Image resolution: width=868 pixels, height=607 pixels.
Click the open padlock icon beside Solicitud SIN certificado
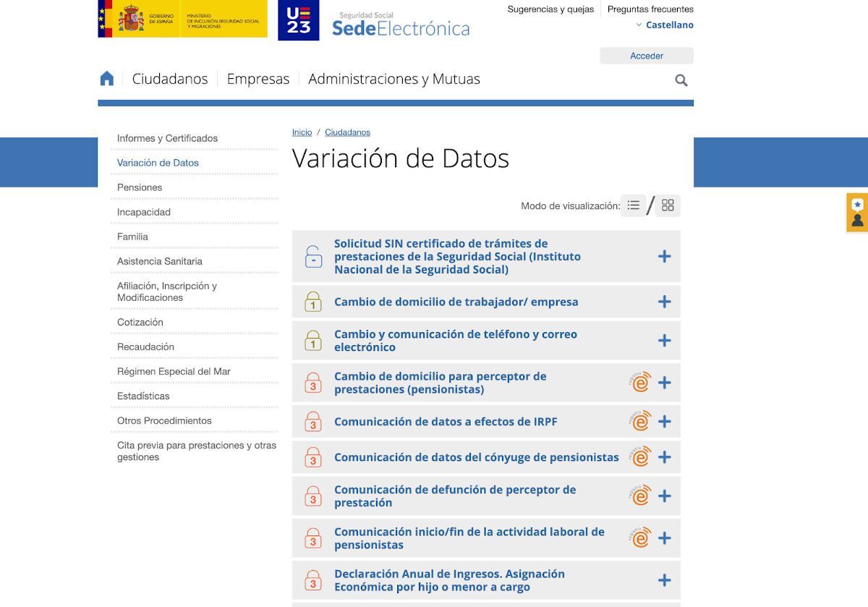click(313, 257)
